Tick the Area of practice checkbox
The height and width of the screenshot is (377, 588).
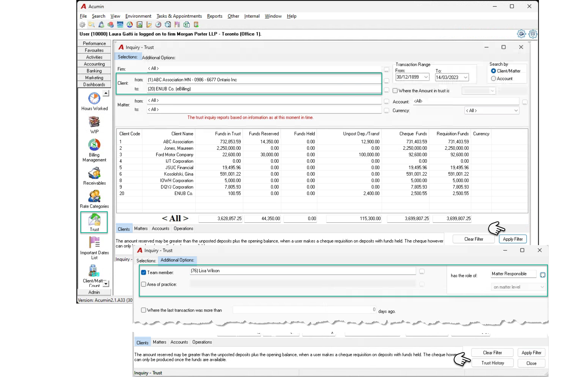point(143,284)
